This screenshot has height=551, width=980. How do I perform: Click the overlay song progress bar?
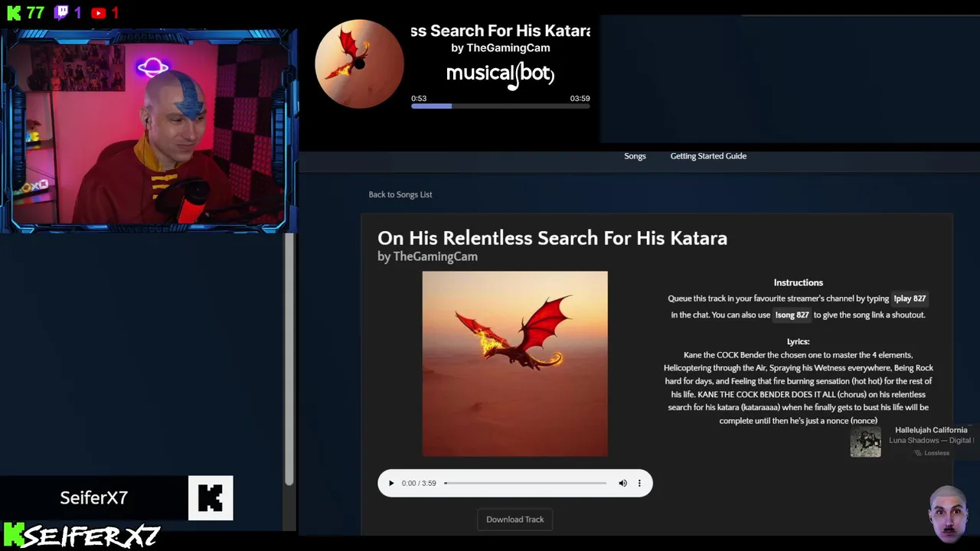501,106
